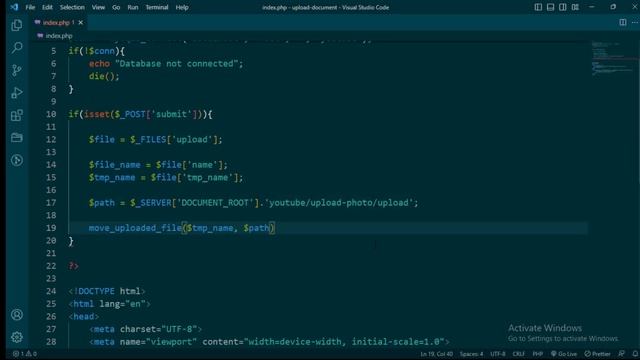
Task: Click the meta name="viewport" line
Action: pos(269,342)
